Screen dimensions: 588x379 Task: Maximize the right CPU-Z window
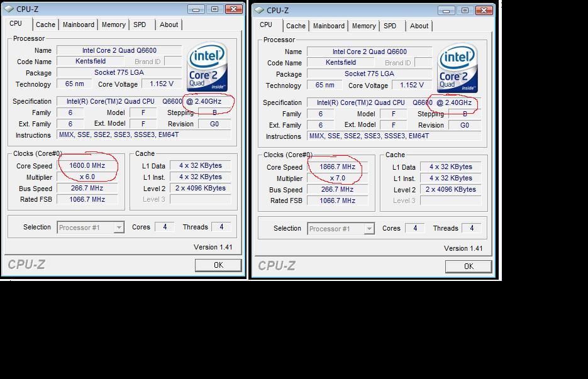465,11
